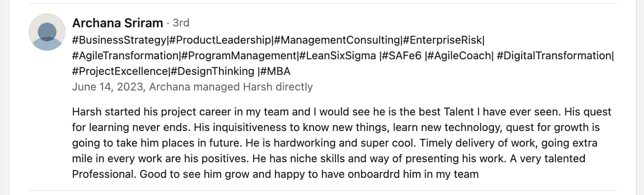
Task: Open the #ProjectExcellence hashtag
Action: pyautogui.click(x=120, y=71)
